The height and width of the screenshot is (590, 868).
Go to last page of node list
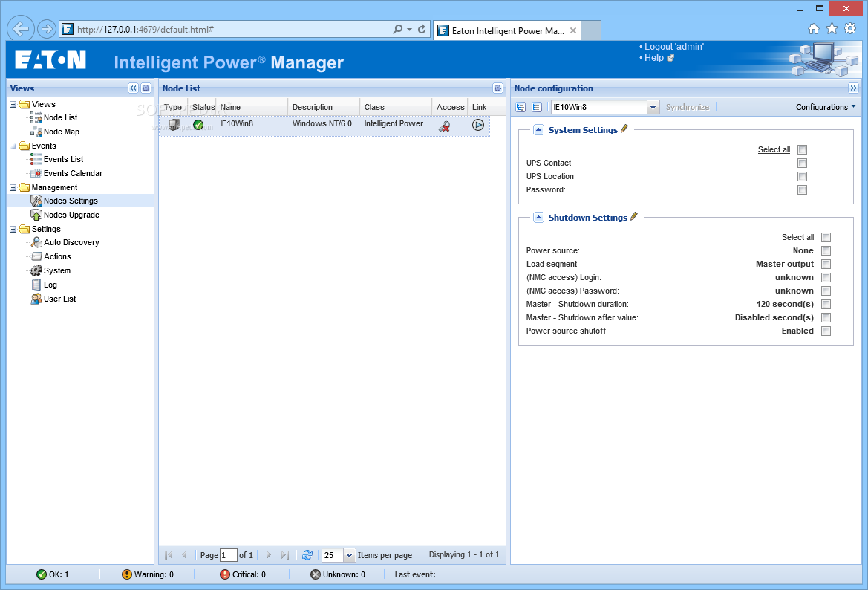(x=284, y=554)
